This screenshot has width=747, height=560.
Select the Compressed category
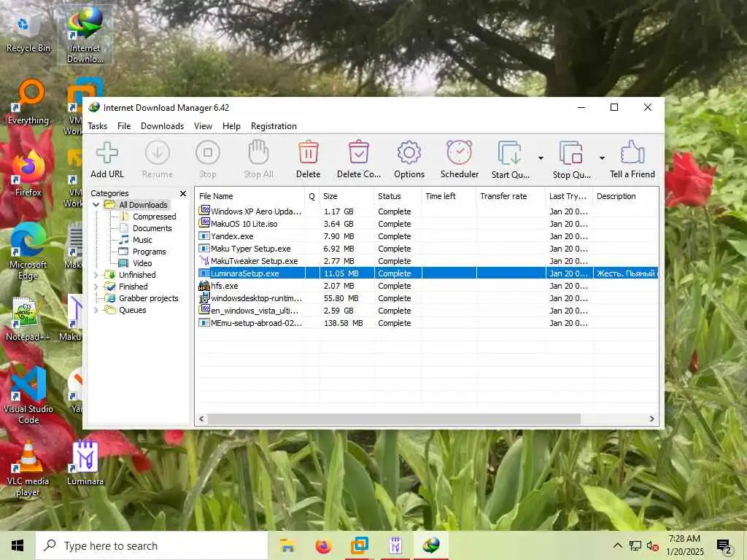point(155,217)
